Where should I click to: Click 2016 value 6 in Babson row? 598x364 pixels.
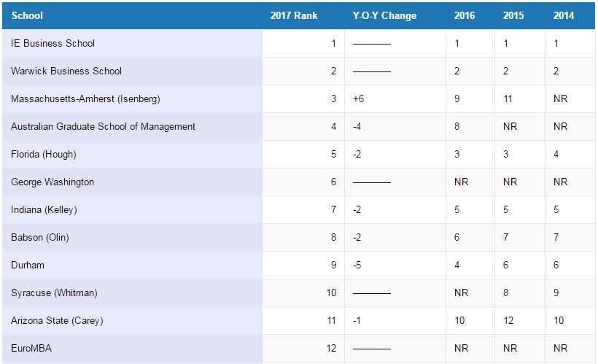(x=457, y=237)
